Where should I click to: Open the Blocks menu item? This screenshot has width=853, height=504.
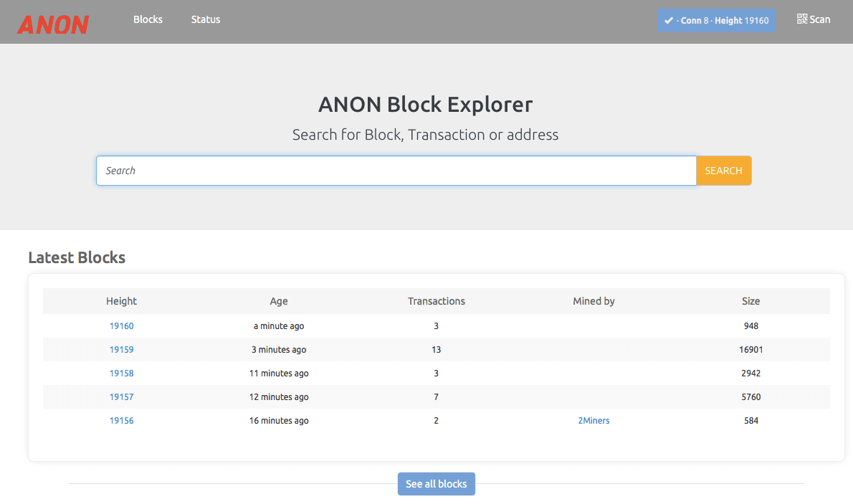(x=148, y=19)
